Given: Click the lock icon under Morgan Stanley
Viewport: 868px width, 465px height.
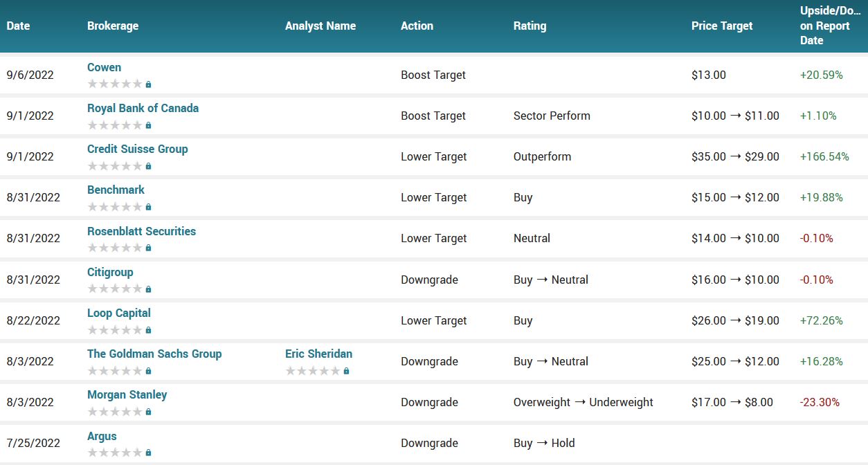Looking at the screenshot, I should pos(148,412).
